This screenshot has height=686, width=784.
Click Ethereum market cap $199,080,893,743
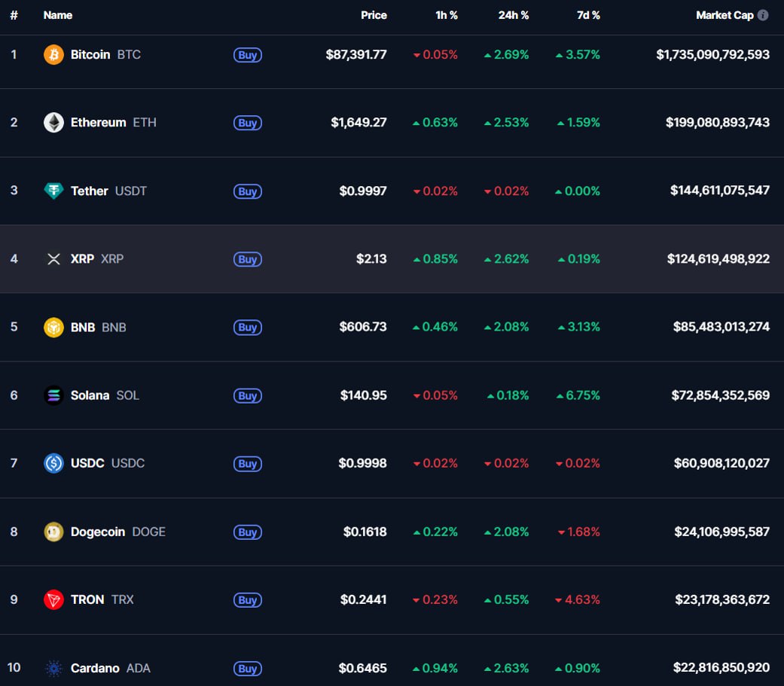(x=718, y=123)
